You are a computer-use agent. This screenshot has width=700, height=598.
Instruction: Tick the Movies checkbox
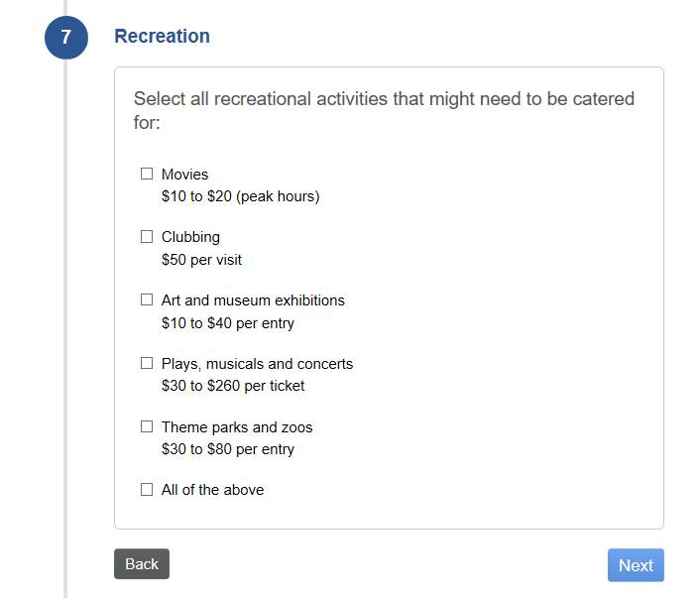(147, 174)
